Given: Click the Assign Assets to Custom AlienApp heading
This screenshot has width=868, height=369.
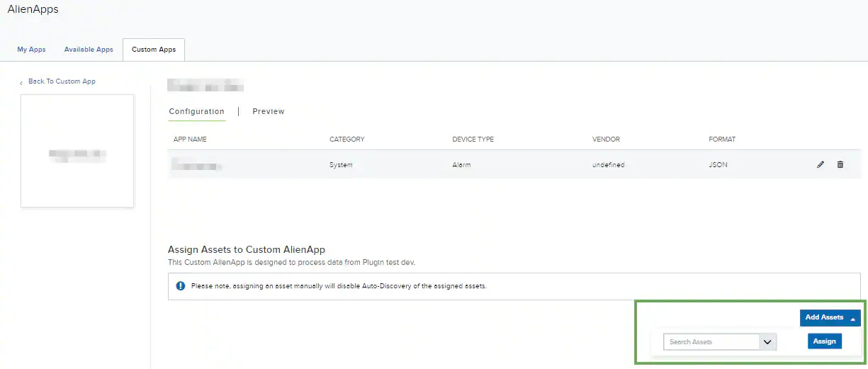Looking at the screenshot, I should tap(247, 249).
